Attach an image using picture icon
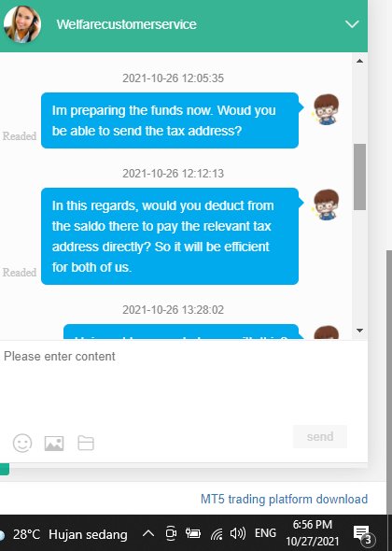 tap(54, 443)
